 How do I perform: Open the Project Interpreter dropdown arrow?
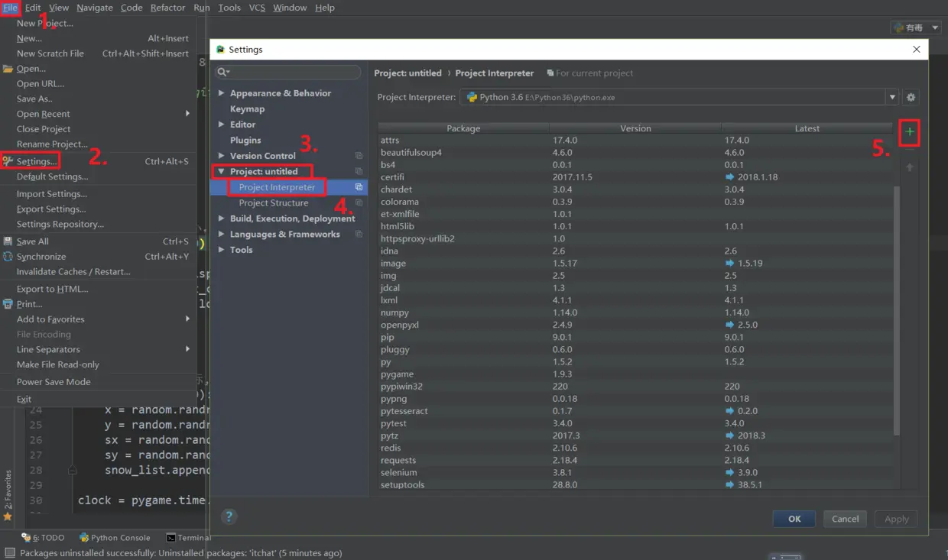pos(892,98)
